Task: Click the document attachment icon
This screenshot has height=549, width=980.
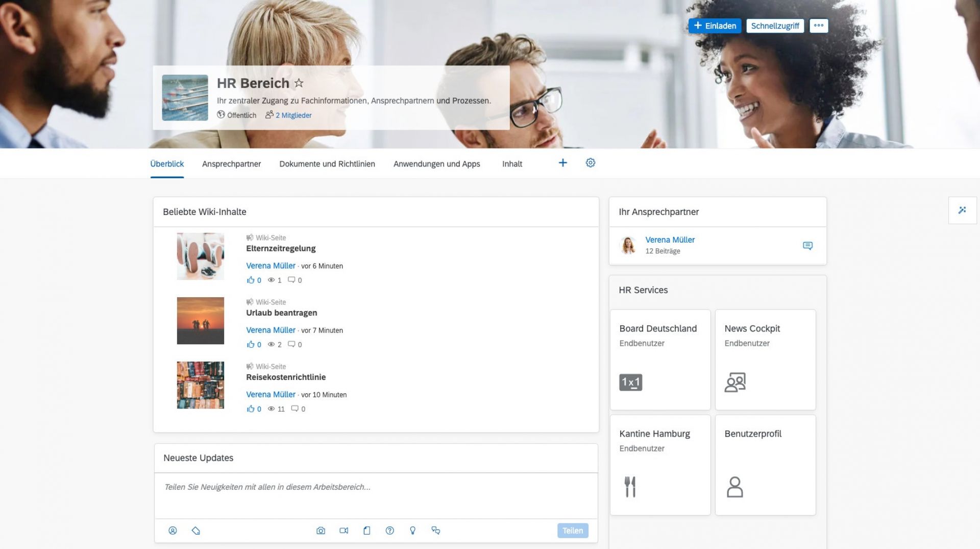Action: point(366,531)
